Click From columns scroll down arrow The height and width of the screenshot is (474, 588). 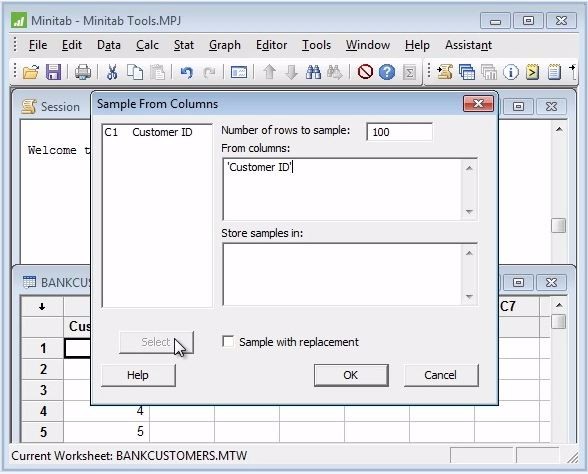(x=469, y=212)
